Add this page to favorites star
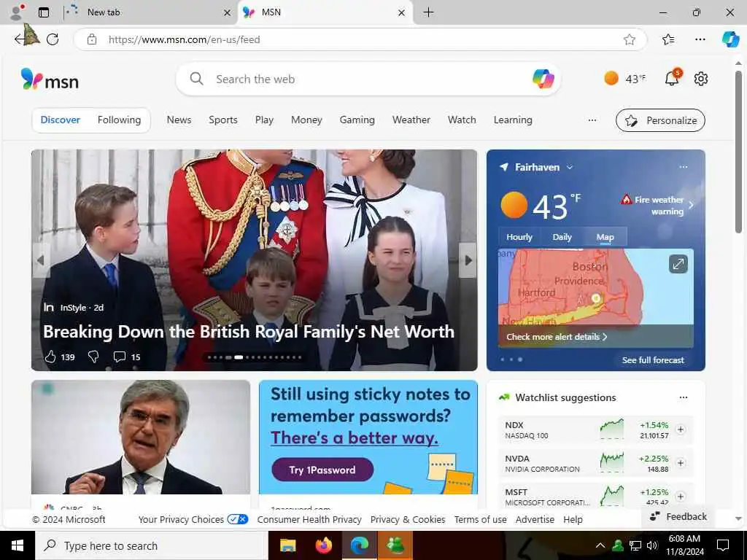 [630, 39]
